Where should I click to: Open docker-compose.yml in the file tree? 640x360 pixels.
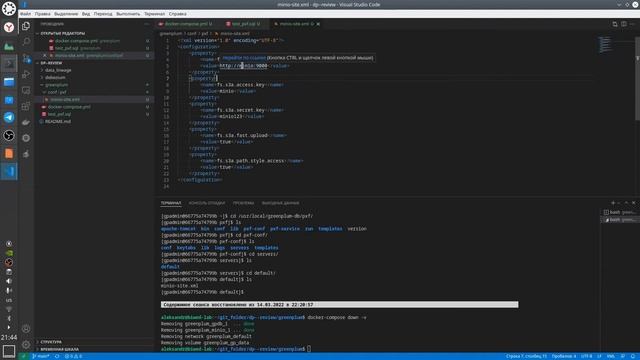pyautogui.click(x=69, y=107)
